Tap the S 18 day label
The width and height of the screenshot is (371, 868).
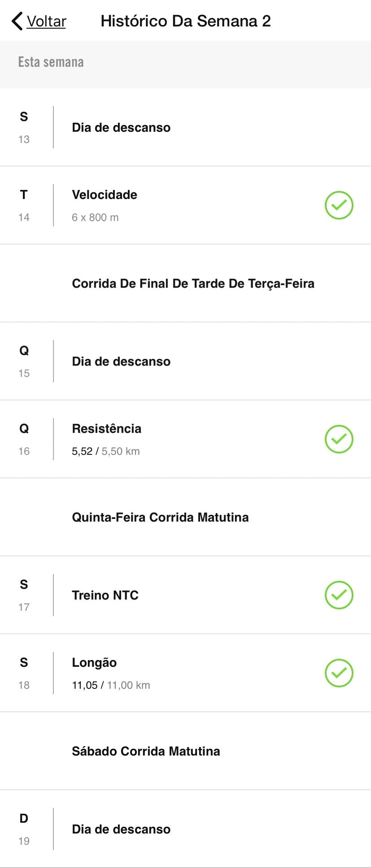24,674
